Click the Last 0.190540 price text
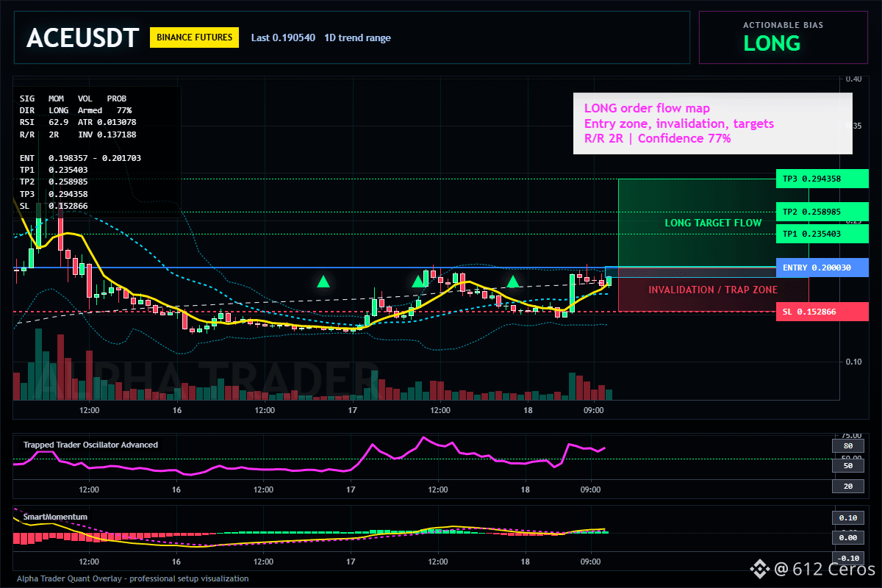Viewport: 882px width, 588px height. tap(283, 37)
